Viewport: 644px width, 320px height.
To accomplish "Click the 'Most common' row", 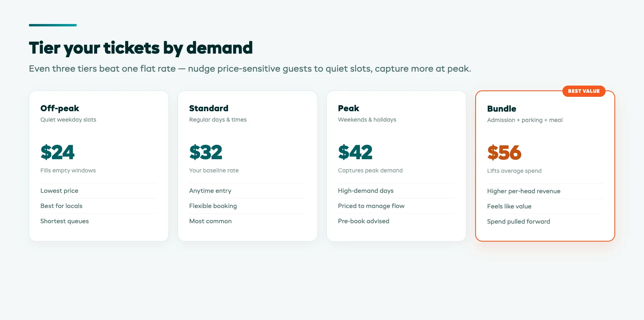I will point(248,221).
